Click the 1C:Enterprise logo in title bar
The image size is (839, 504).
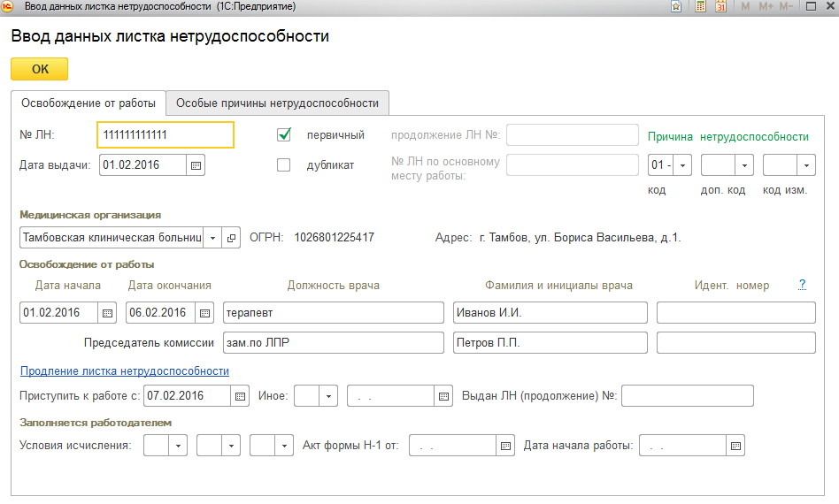tap(7, 6)
